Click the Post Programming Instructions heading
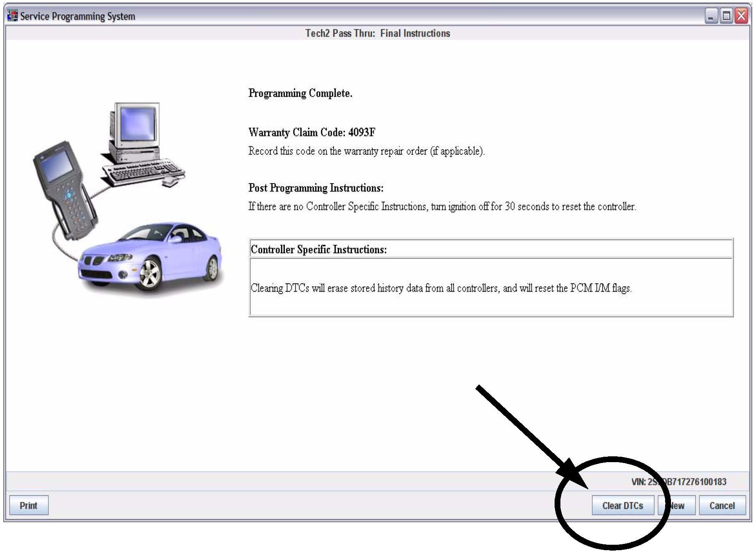The height and width of the screenshot is (556, 756). pos(316,188)
